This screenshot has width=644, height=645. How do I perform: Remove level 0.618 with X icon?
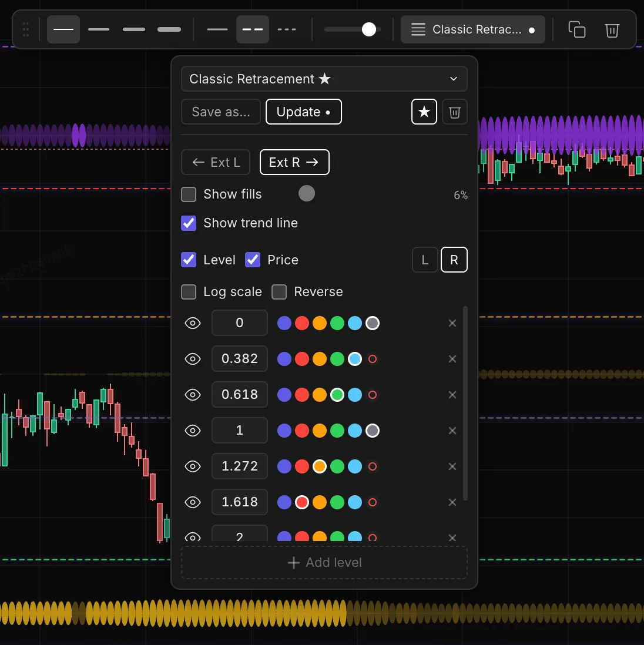pos(452,395)
